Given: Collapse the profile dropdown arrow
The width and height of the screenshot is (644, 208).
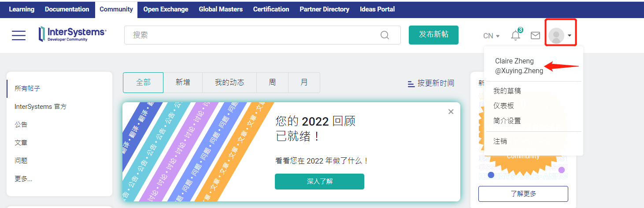Looking at the screenshot, I should tap(570, 36).
